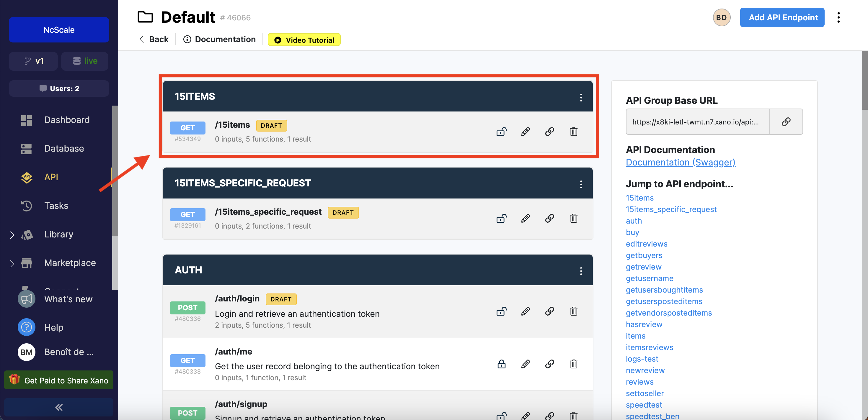Copy the API Group Base URL
Image resolution: width=868 pixels, height=420 pixels.
click(x=786, y=122)
